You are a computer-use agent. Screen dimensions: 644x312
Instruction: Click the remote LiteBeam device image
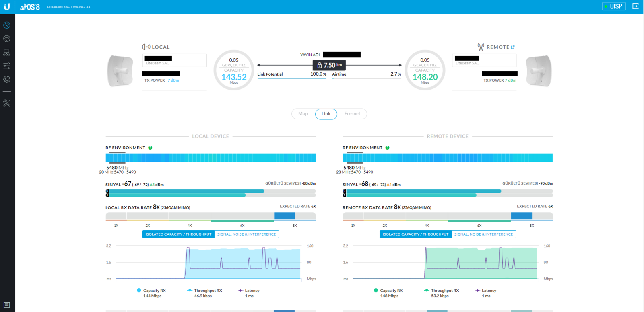[539, 71]
